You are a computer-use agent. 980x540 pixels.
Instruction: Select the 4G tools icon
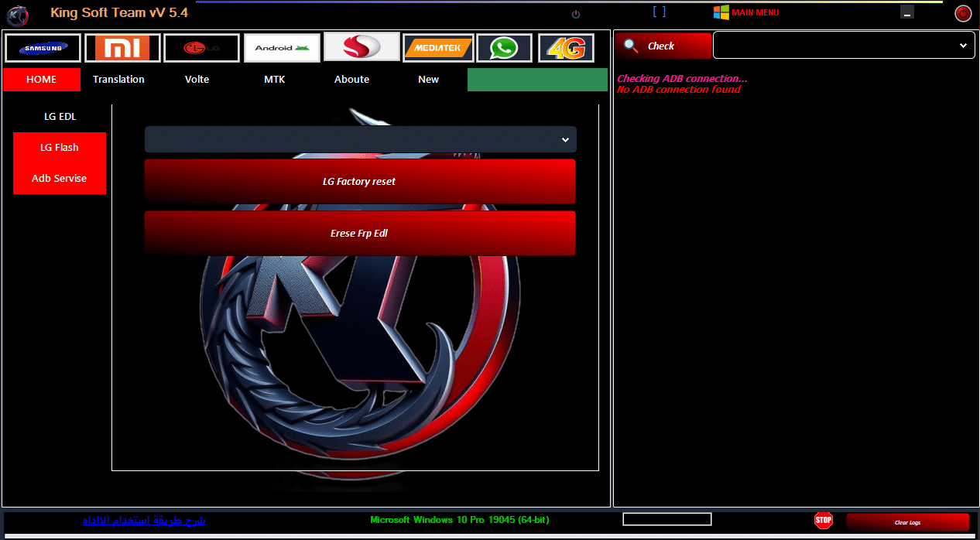[564, 47]
